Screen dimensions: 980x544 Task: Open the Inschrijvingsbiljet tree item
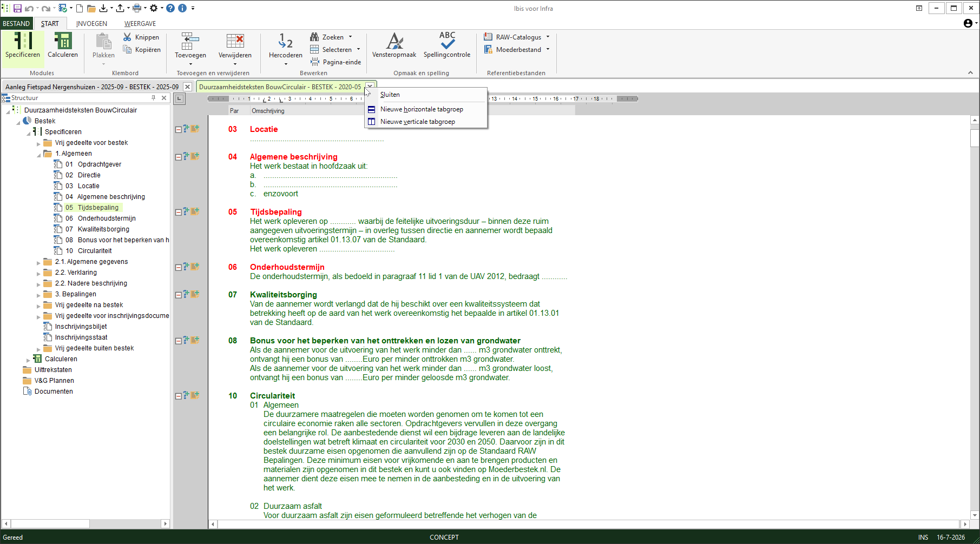81,327
